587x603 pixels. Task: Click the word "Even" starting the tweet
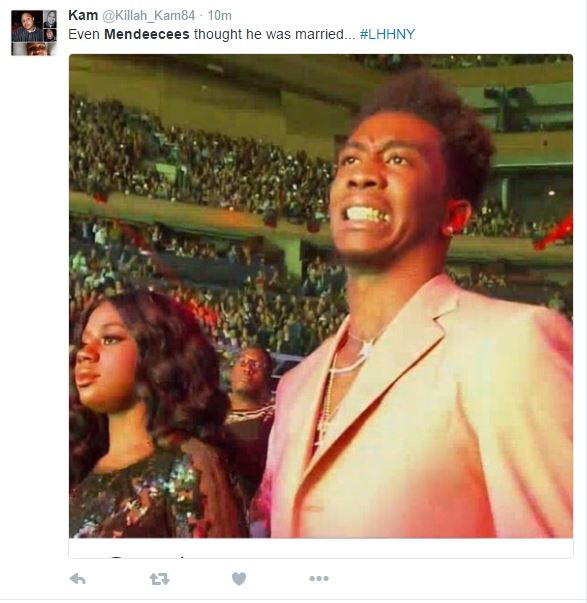(x=84, y=34)
